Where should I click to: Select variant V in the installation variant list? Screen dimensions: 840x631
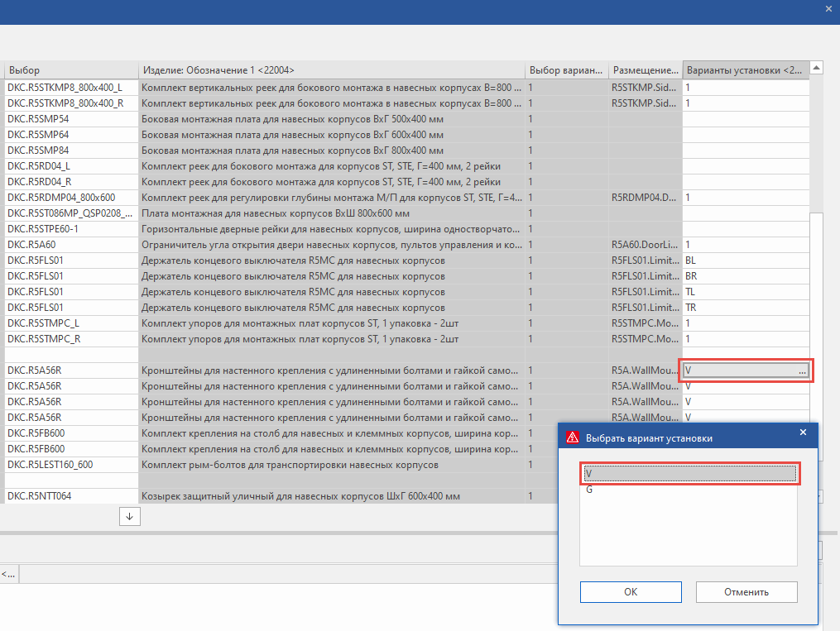click(x=690, y=474)
